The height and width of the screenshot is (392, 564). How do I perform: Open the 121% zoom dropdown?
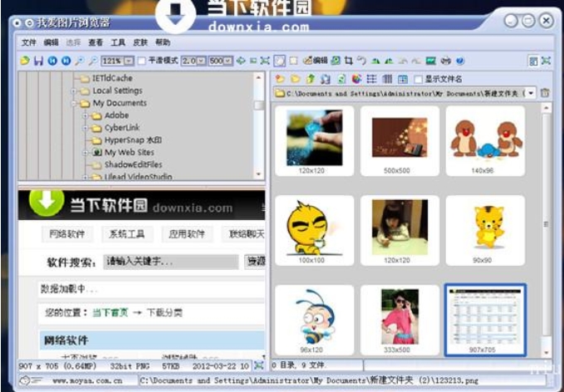click(x=129, y=61)
